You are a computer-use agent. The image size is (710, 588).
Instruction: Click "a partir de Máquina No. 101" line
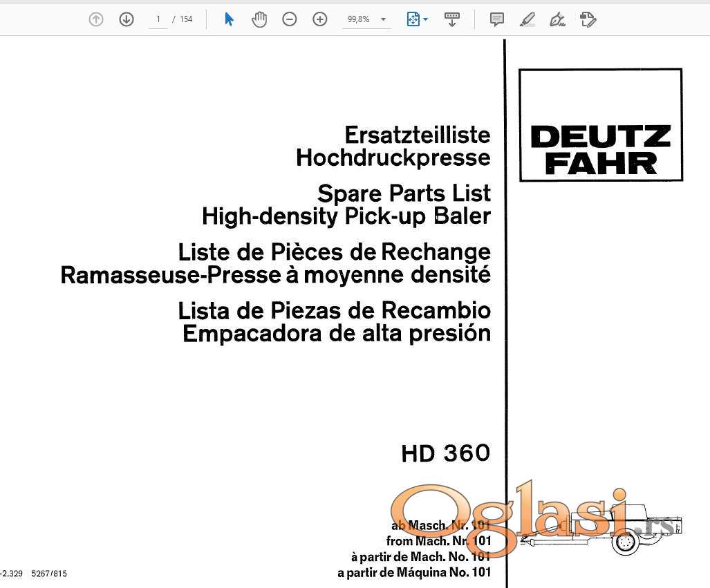pyautogui.click(x=414, y=573)
